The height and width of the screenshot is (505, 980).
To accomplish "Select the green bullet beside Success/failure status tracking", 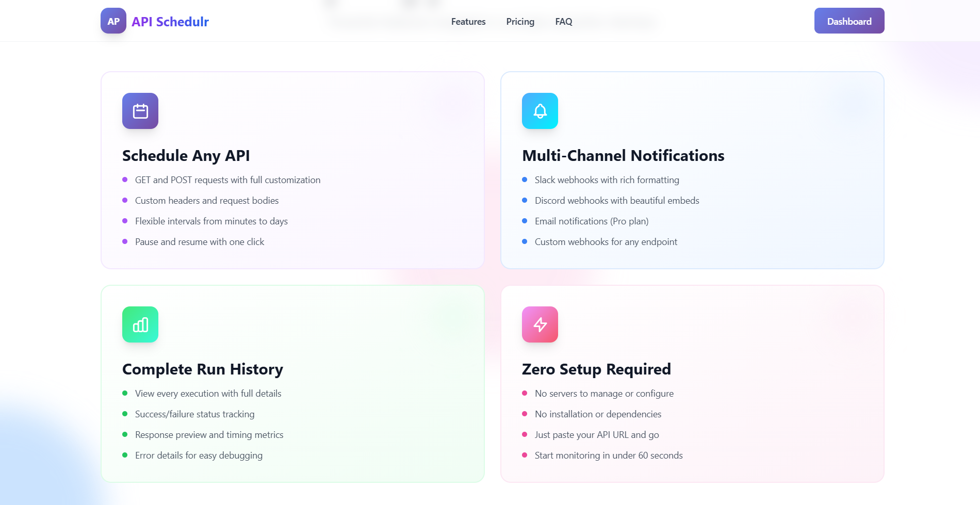I will pos(125,413).
